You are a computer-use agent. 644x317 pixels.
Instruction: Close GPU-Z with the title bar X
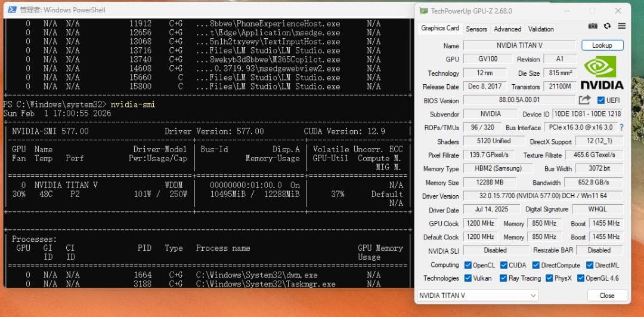[x=618, y=11]
